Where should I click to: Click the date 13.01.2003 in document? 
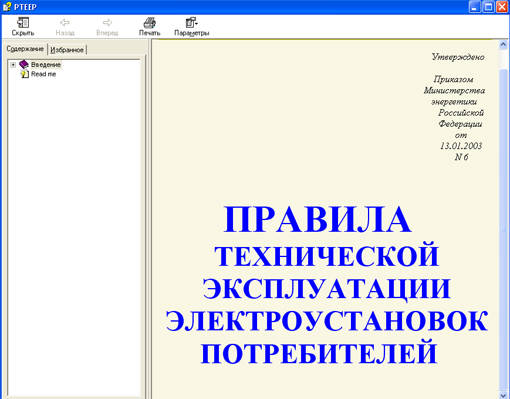461,146
